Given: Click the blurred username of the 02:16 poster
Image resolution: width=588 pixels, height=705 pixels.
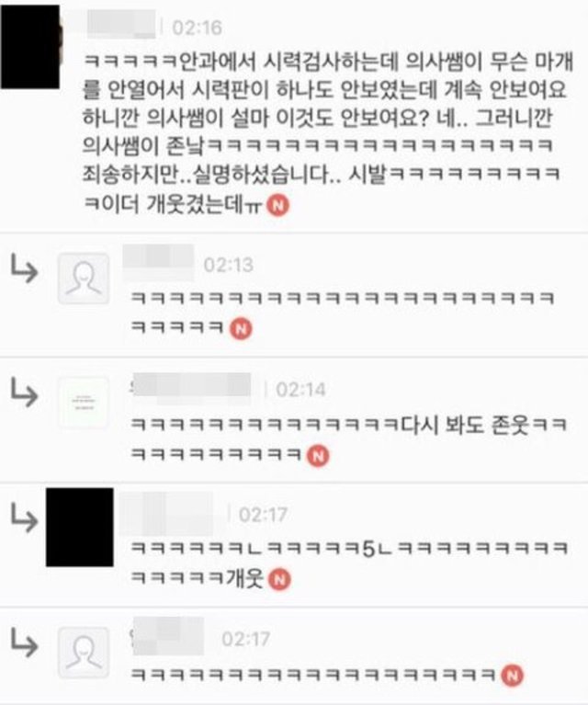Looking at the screenshot, I should point(120,25).
